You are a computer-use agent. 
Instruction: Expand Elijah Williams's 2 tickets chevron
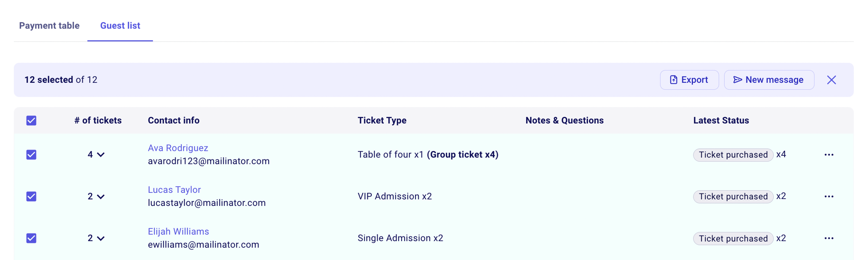101,238
